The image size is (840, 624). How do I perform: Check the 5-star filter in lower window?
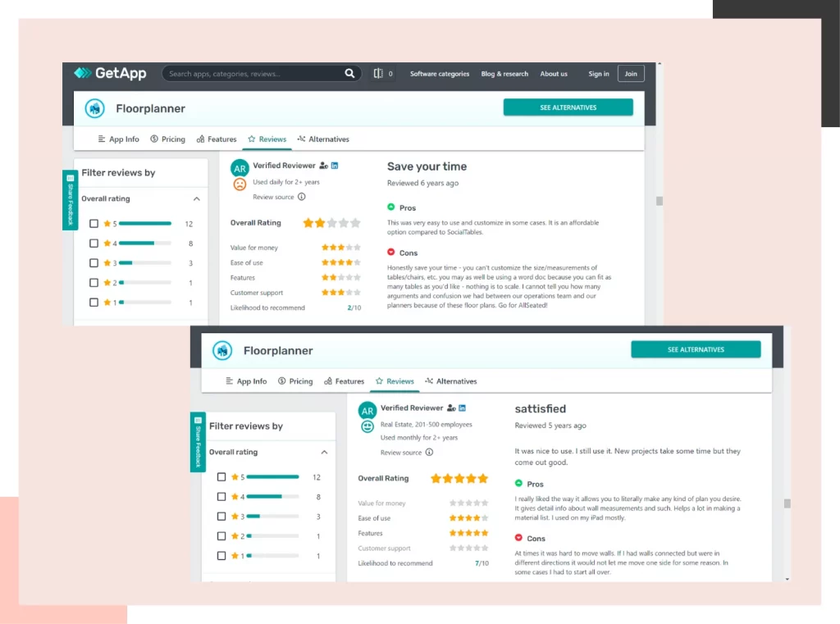[x=221, y=476]
